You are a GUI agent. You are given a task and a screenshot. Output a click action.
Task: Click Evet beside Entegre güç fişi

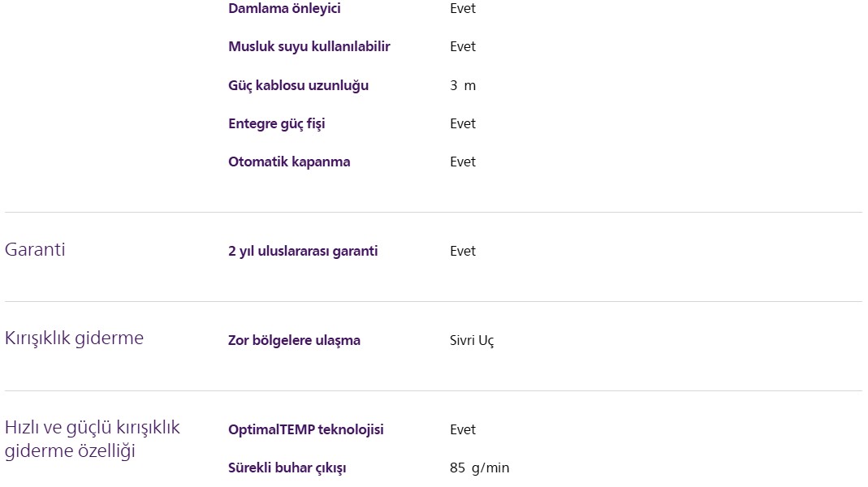[x=463, y=123]
